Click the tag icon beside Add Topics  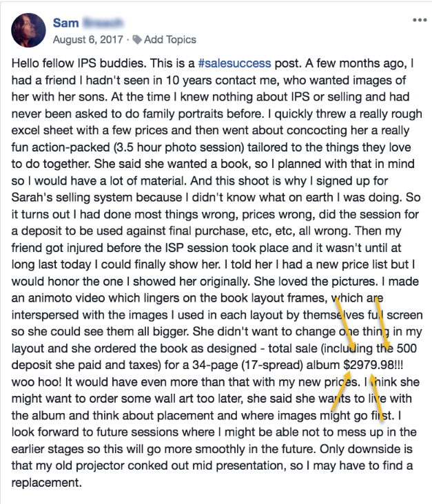(137, 40)
